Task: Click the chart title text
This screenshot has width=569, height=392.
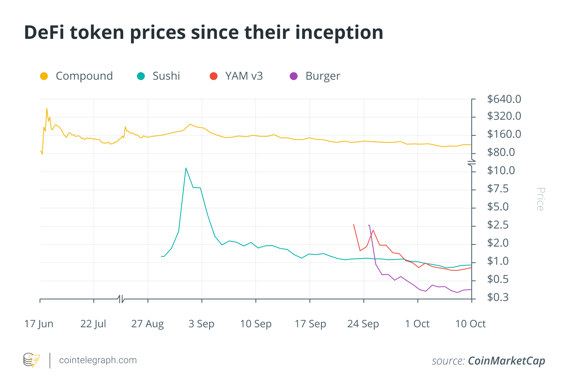Action: tap(204, 32)
